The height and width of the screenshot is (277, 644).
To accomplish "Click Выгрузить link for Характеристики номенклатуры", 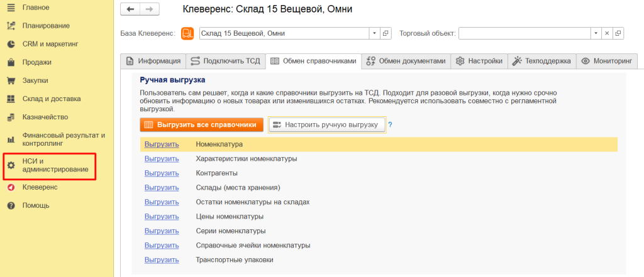I will coord(162,159).
